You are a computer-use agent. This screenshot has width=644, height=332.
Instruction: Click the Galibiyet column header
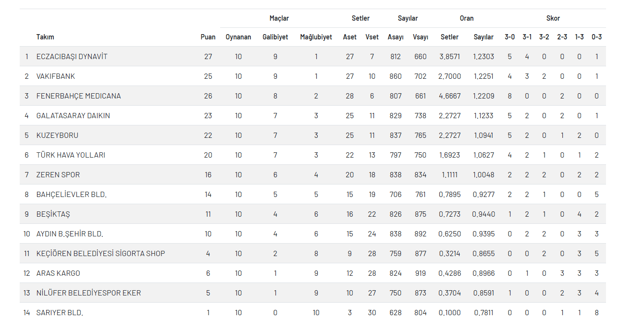pos(275,37)
